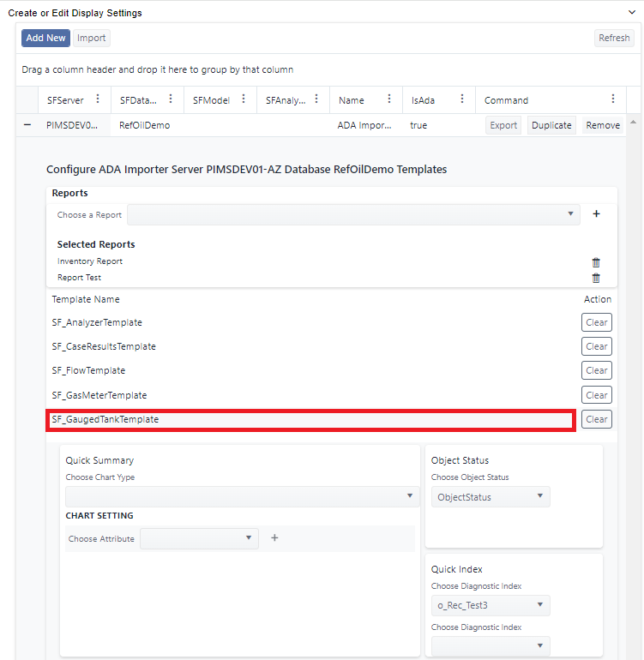Open the Choose a Report dropdown

[x=353, y=214]
